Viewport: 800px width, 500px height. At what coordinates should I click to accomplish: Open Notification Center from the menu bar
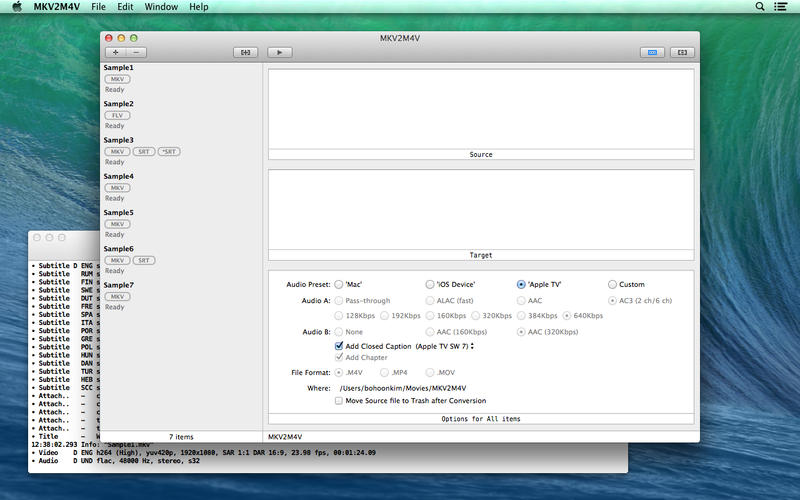[x=781, y=7]
